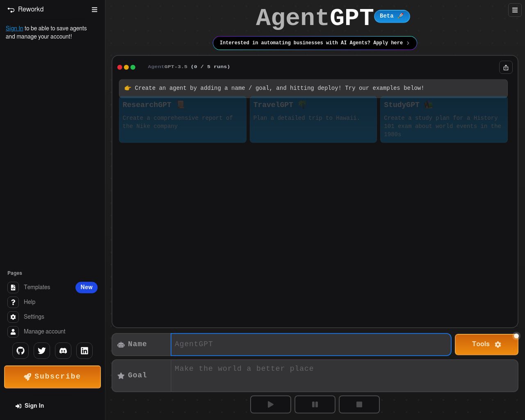525x420 pixels.
Task: Click the Settings gear icon in sidebar
Action: (13, 317)
